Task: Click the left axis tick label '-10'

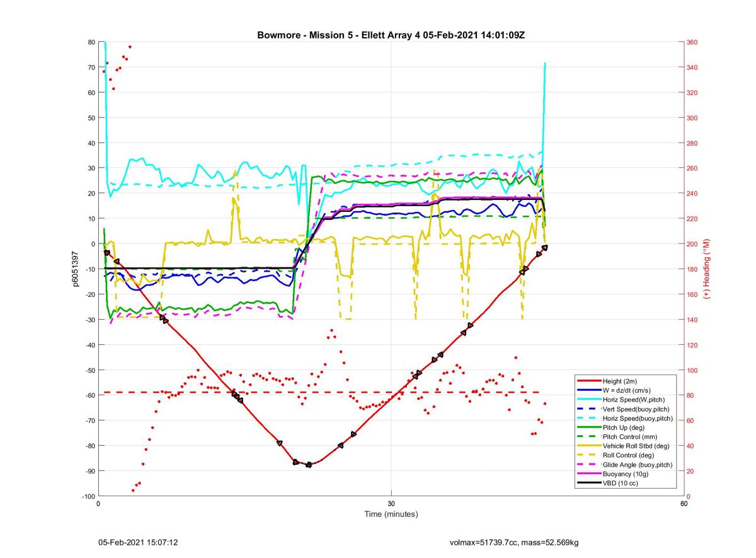Action: click(90, 269)
